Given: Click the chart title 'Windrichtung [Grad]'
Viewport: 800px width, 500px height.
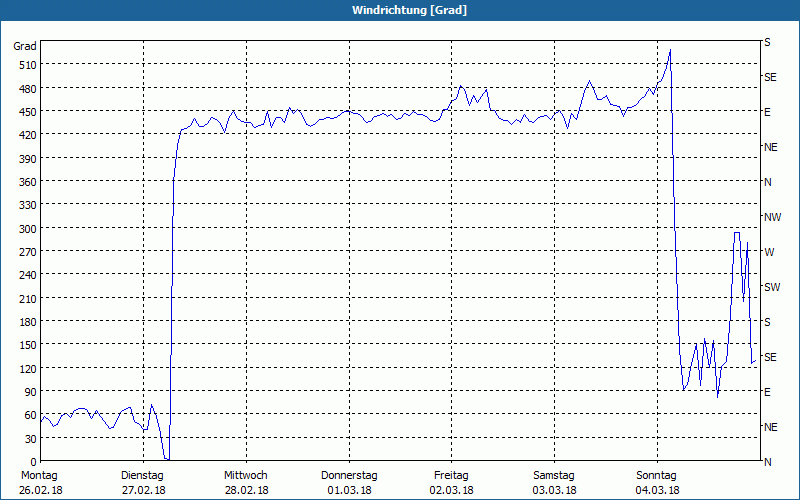Looking at the screenshot, I should pos(409,10).
